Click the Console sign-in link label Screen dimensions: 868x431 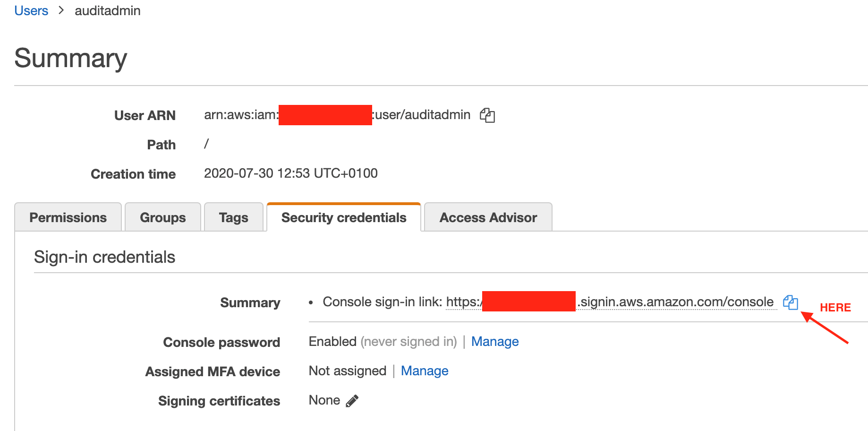[381, 302]
